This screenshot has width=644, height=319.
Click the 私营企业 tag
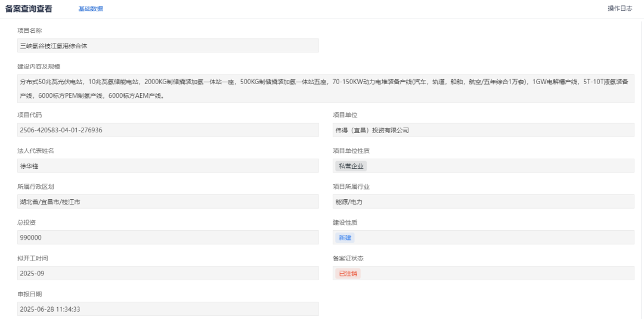351,166
